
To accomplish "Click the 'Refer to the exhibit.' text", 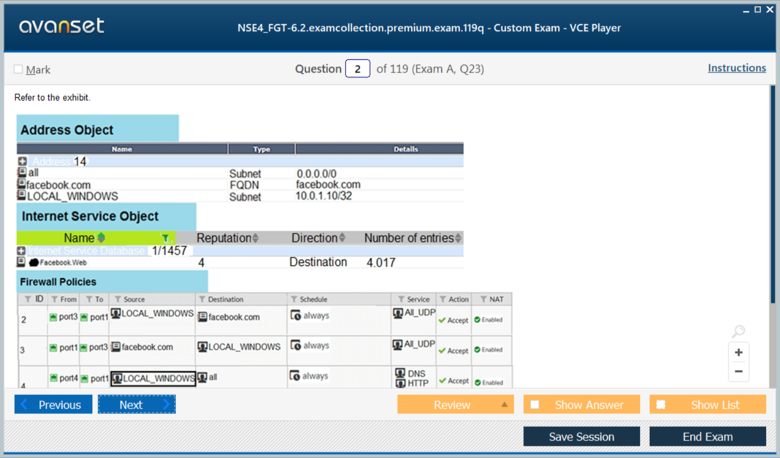I will click(52, 97).
